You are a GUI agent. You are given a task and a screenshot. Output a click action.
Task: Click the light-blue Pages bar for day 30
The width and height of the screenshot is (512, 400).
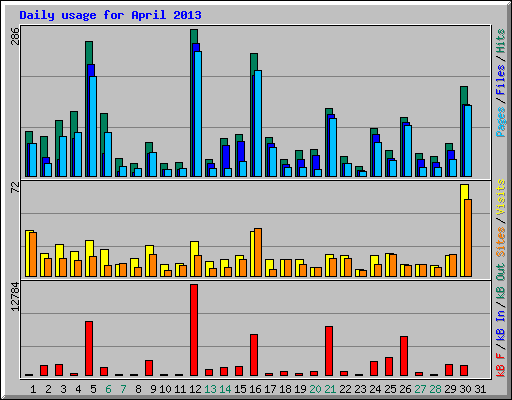tap(468, 141)
